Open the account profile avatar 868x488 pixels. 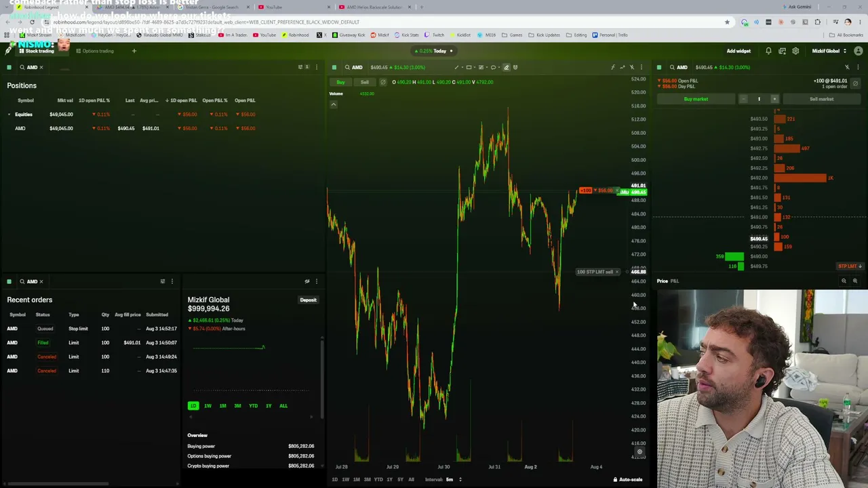coord(859,51)
